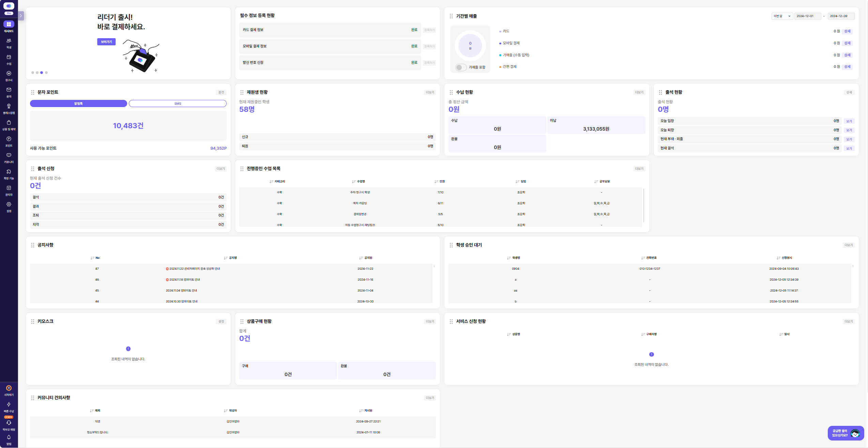Open 설정 gear icon in sidebar

(x=9, y=204)
